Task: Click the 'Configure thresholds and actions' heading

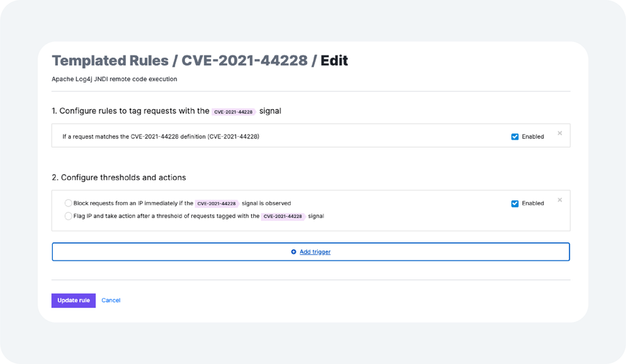Action: [119, 178]
